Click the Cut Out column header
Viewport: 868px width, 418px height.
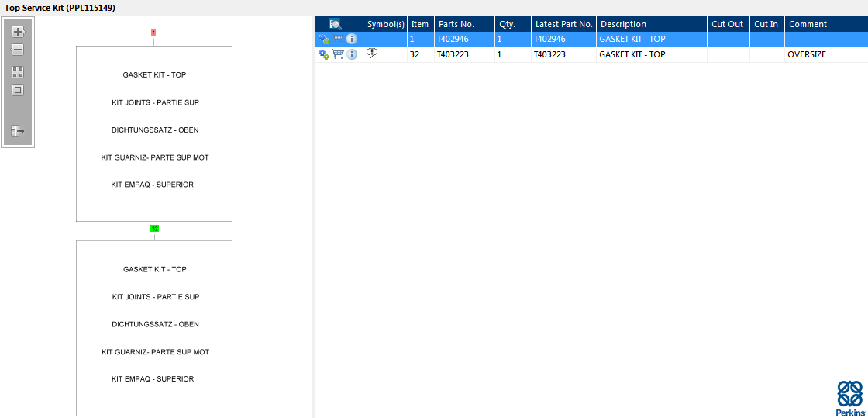point(728,24)
